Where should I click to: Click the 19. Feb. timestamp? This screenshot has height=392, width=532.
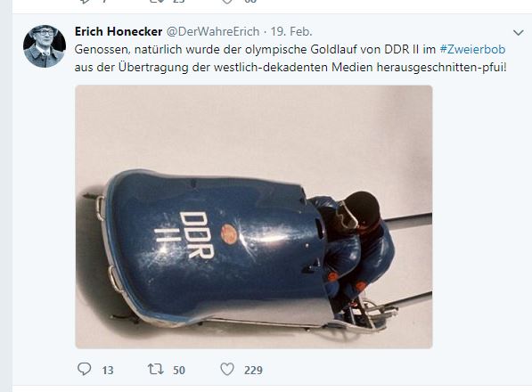pos(291,31)
